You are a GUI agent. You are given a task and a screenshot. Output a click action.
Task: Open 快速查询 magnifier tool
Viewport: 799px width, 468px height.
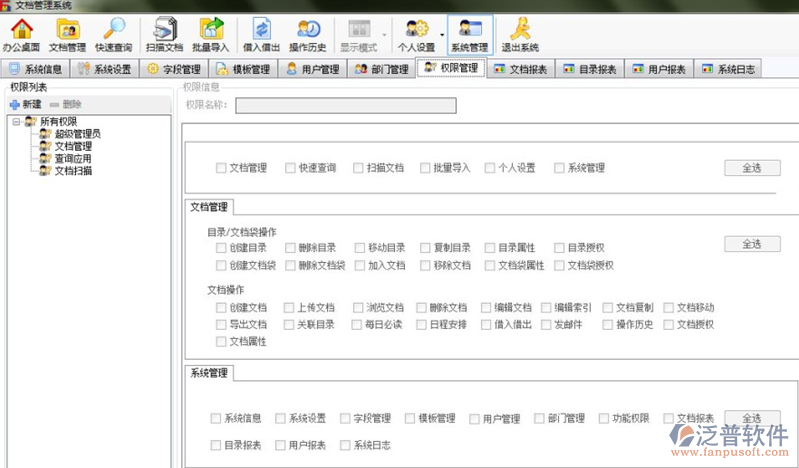[112, 34]
